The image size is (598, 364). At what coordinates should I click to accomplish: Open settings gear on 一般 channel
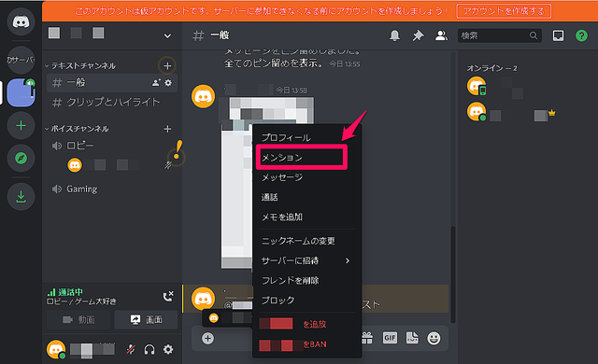click(x=168, y=82)
